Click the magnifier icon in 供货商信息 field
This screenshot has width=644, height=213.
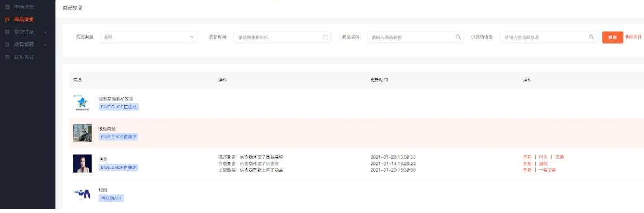[x=591, y=37]
